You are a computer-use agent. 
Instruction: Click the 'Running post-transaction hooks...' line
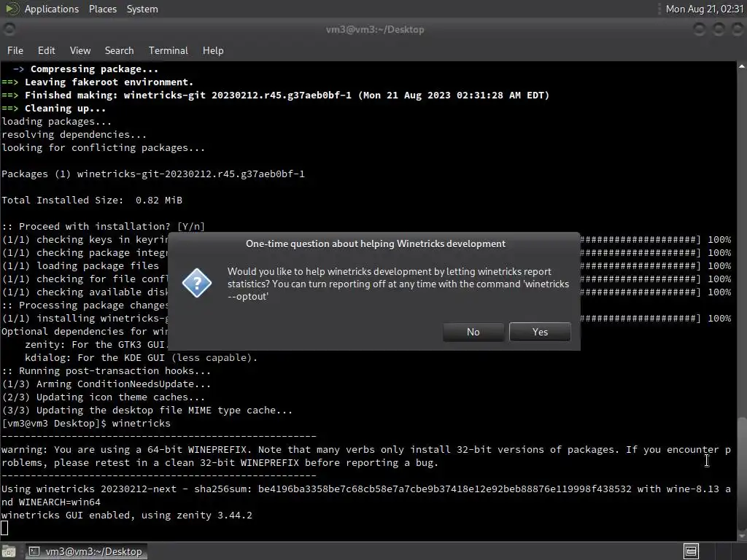coord(107,371)
